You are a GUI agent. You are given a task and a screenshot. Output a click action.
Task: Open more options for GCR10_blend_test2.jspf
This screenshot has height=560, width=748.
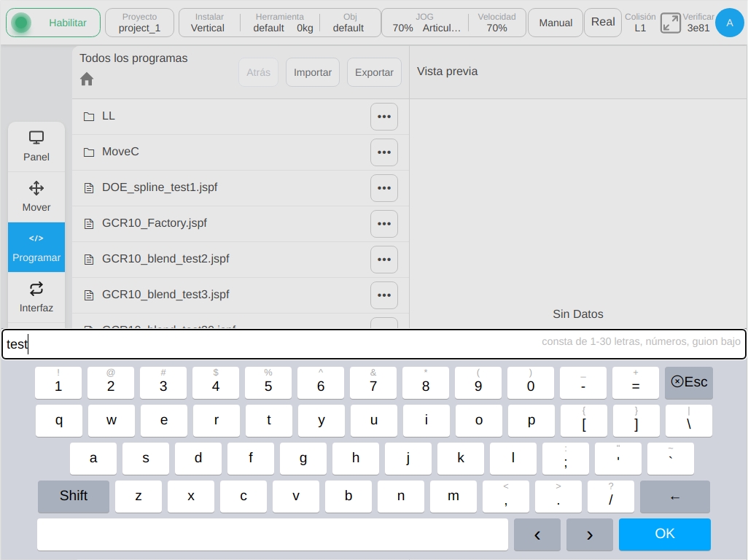(384, 260)
